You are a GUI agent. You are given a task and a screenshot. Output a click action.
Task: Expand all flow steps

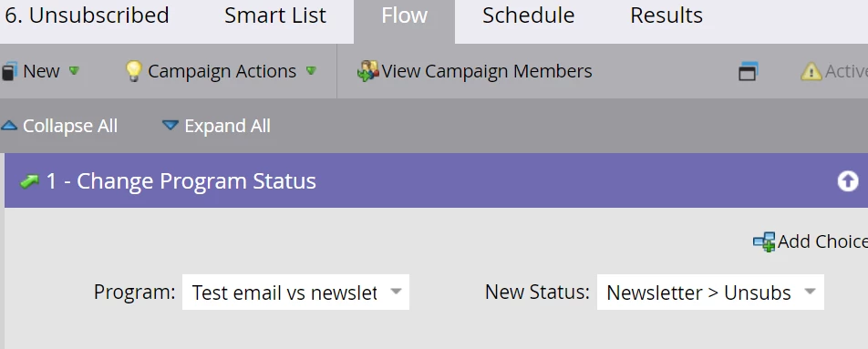pos(216,126)
